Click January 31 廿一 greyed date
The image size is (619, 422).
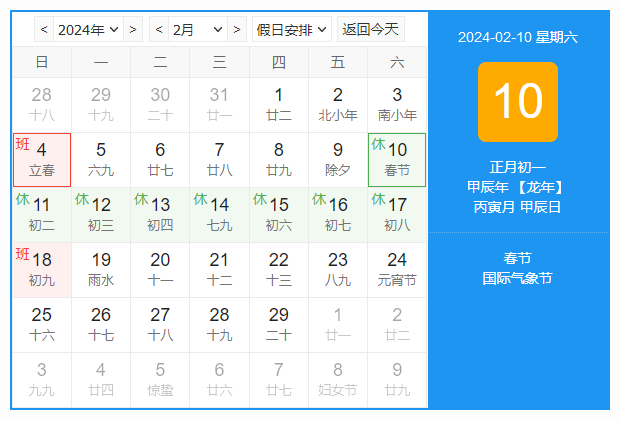click(219, 105)
